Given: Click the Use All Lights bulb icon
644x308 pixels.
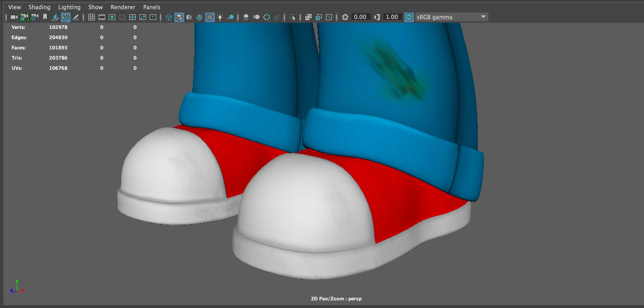Looking at the screenshot, I should tap(220, 17).
